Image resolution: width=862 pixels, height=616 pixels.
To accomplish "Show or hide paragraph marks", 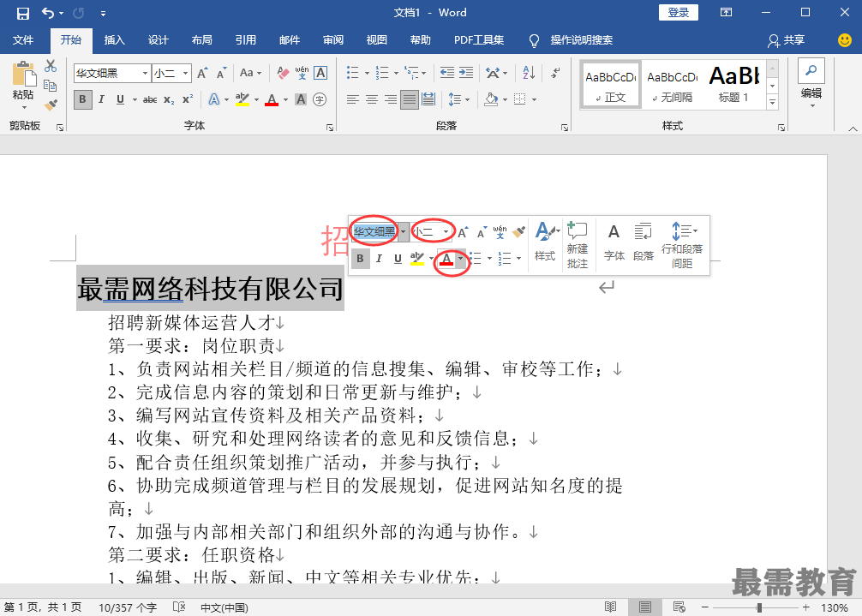I will [x=555, y=73].
